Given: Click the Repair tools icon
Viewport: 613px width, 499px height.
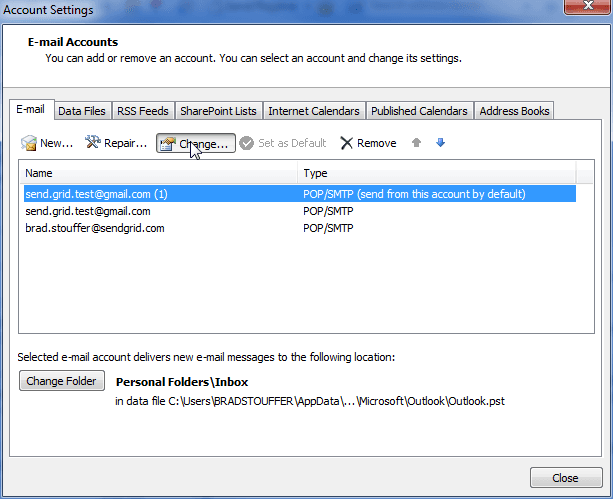Looking at the screenshot, I should click(93, 144).
